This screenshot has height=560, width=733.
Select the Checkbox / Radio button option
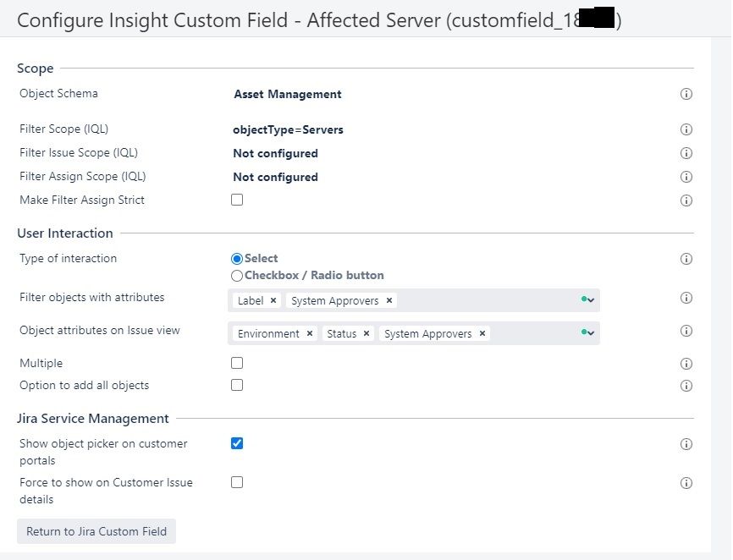point(237,276)
